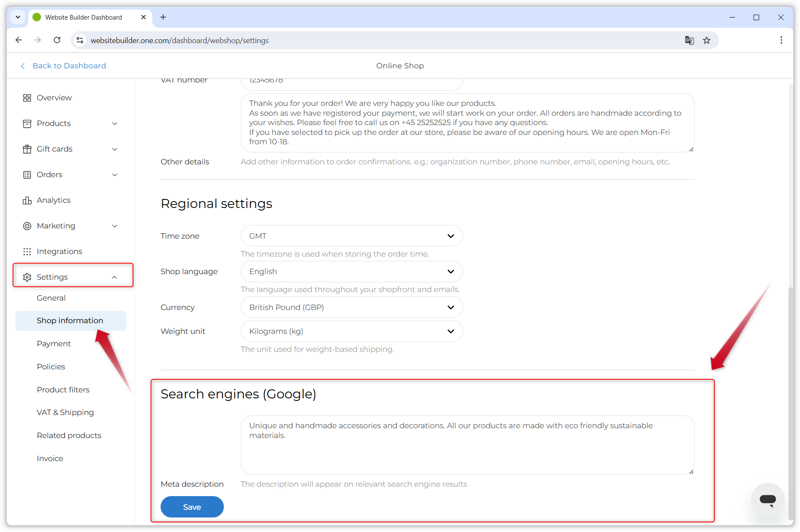Switch to the Website Builder Dashboard tab
This screenshot has width=800, height=532.
coord(83,17)
